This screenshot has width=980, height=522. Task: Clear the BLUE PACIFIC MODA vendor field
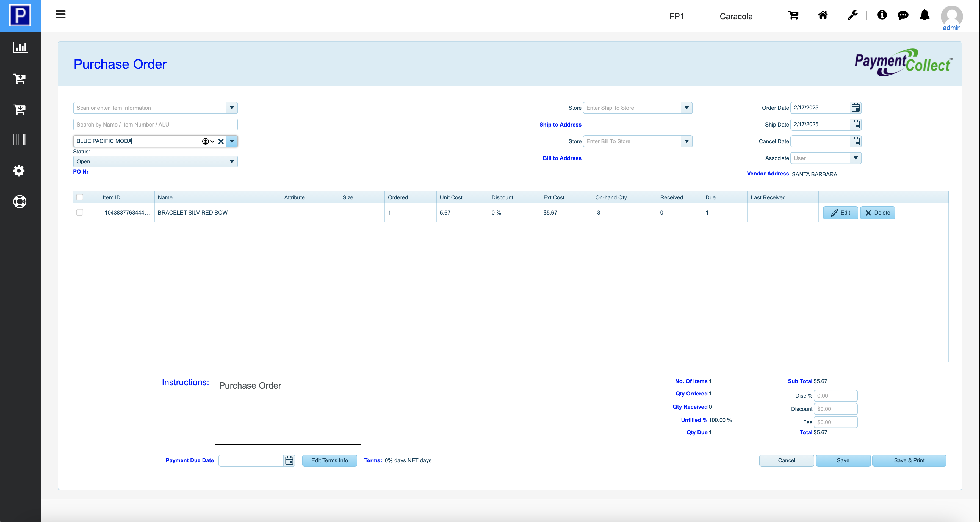pos(221,141)
